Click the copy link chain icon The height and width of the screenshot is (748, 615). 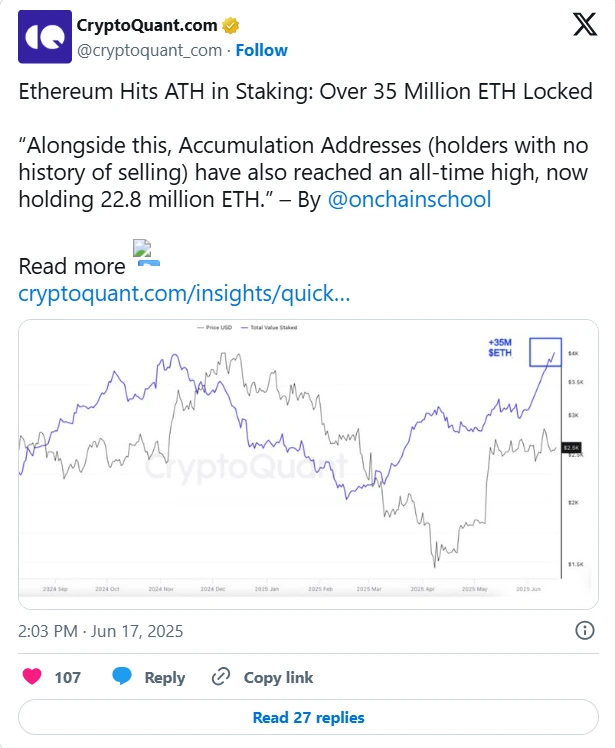(221, 677)
